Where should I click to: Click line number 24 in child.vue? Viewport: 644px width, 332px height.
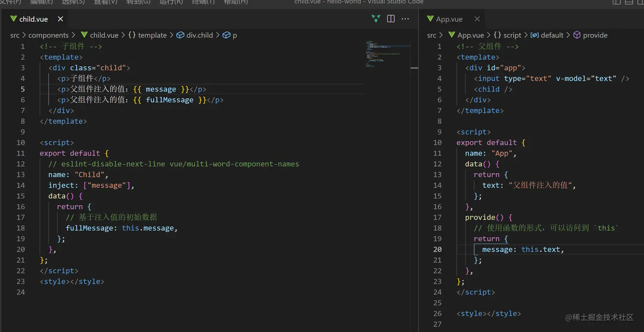point(21,292)
